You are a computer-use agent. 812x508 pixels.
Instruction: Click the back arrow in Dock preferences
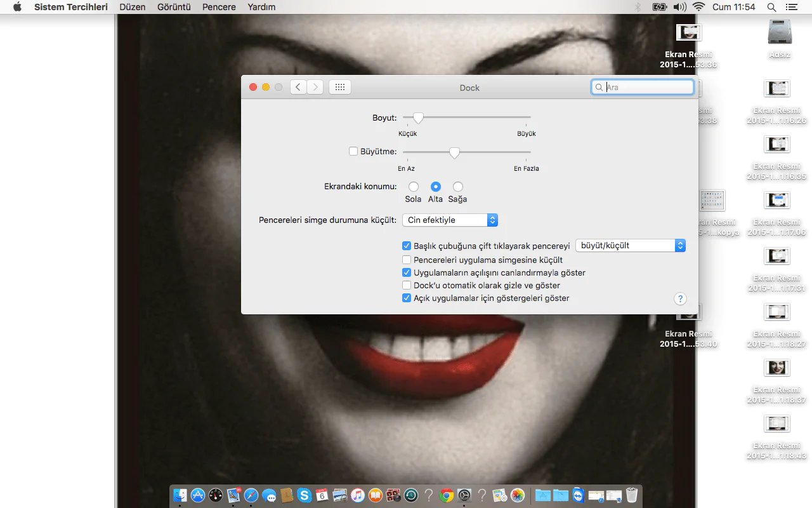point(299,87)
